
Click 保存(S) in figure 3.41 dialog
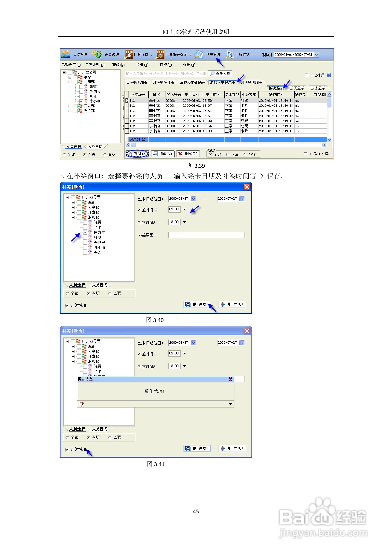pyautogui.click(x=197, y=449)
